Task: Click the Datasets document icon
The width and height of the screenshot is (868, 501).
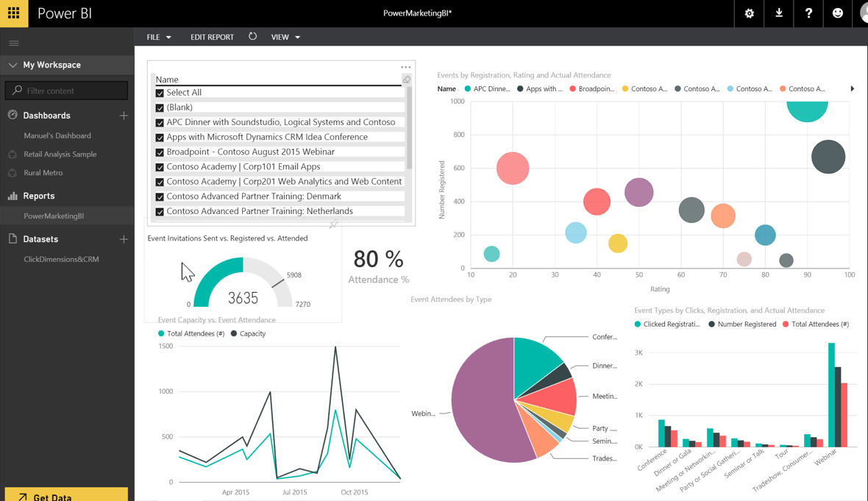Action: 13,238
